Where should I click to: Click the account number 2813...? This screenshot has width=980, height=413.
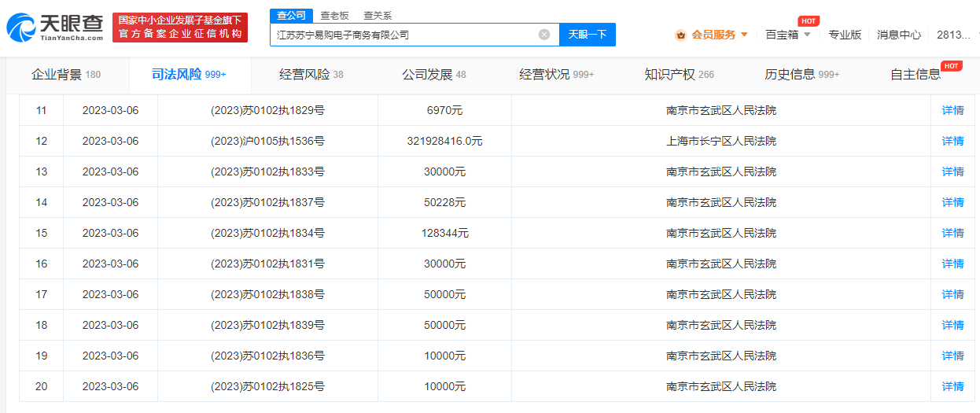click(x=954, y=35)
